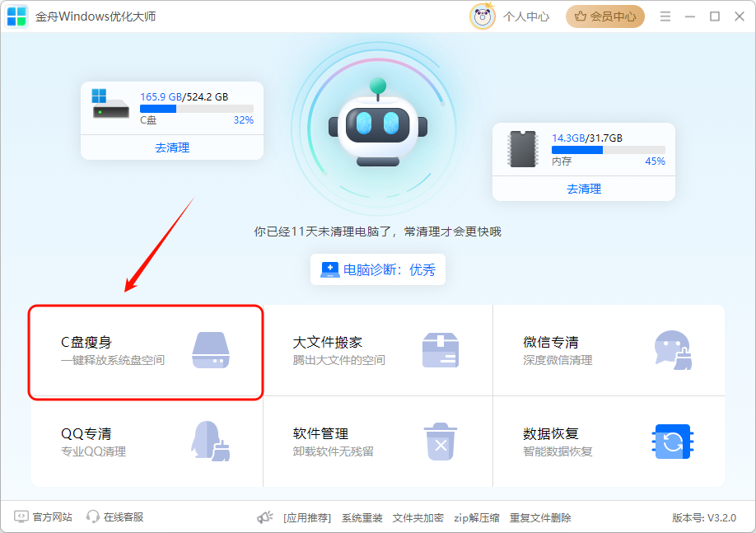
Task: Click the 45% memory percentage
Action: tap(656, 161)
